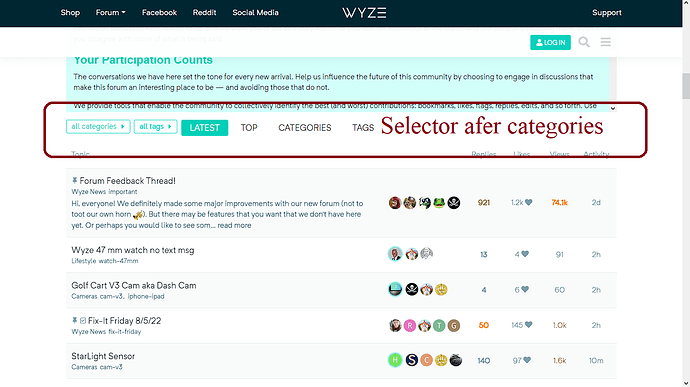Open the all tags dropdown
The image size is (690, 387).
(x=155, y=126)
